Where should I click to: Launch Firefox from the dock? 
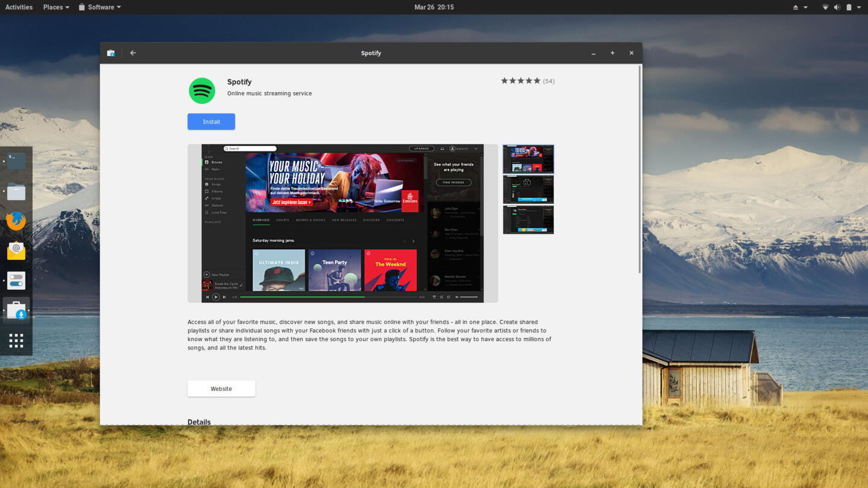(16, 221)
